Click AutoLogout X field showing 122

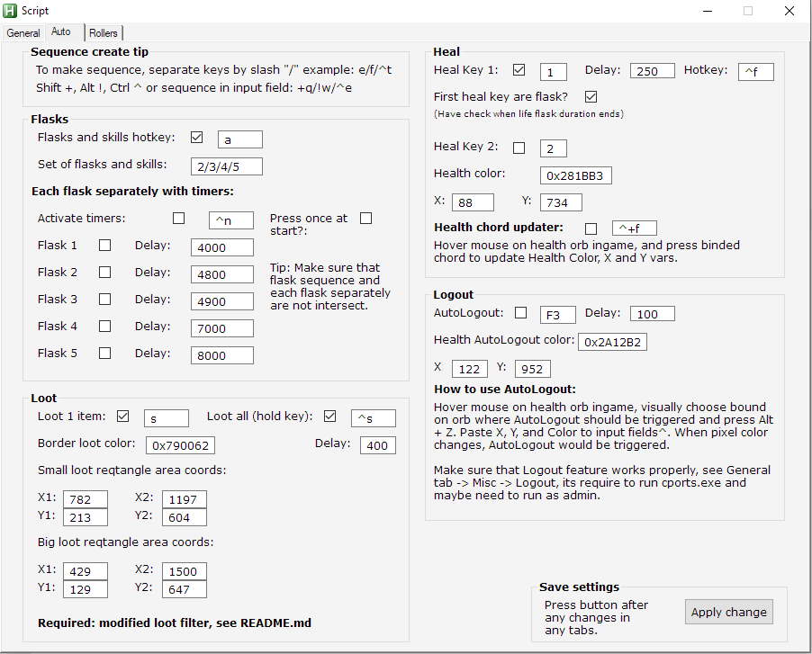point(470,369)
